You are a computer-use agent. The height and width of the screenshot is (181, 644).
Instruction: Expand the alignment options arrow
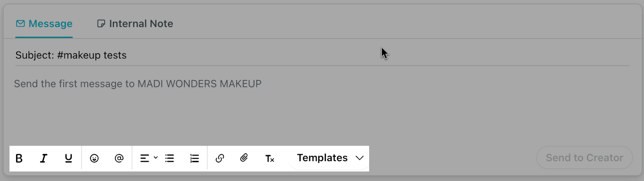click(155, 158)
